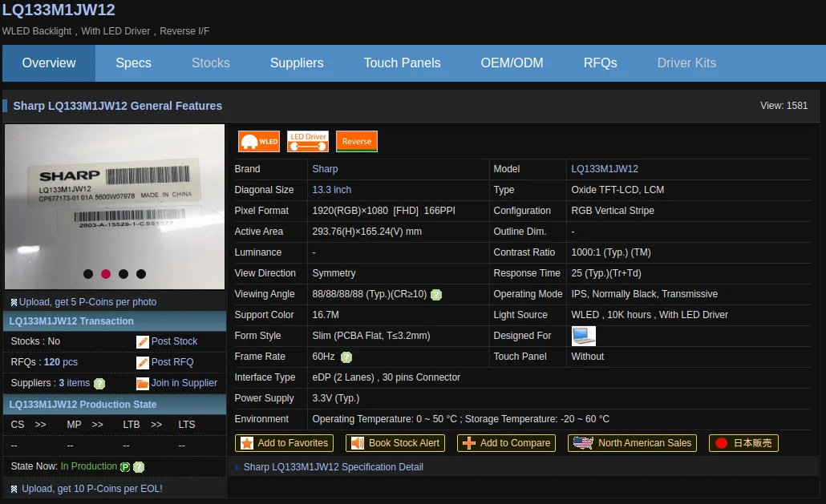Click the plus icon on Add to Compare

(x=469, y=443)
